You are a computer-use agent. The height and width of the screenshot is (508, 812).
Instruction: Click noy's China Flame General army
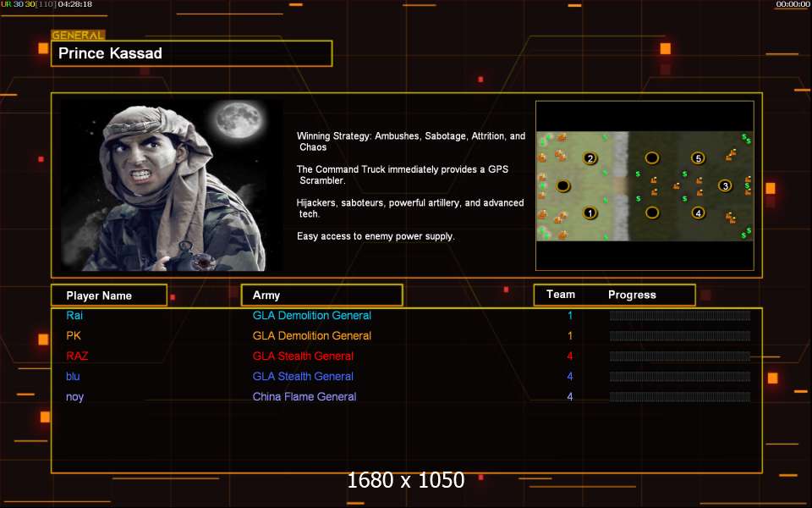coord(304,397)
